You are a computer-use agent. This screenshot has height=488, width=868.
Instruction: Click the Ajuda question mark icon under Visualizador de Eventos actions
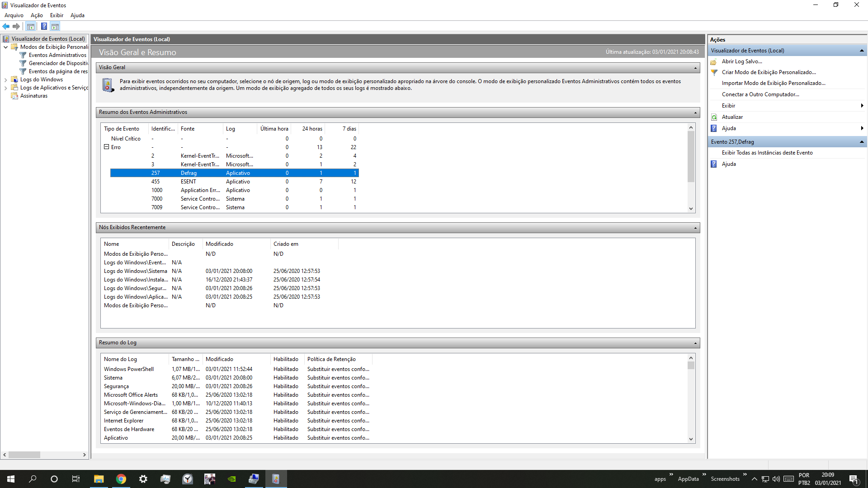(714, 128)
